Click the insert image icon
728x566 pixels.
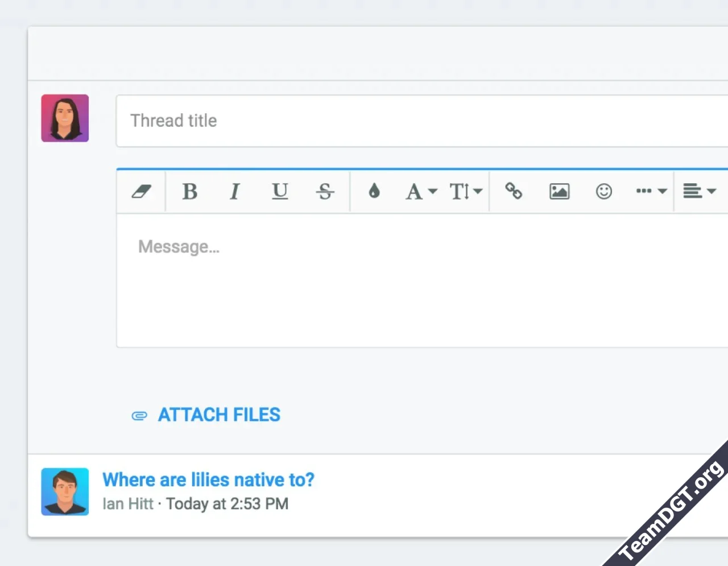(x=559, y=192)
